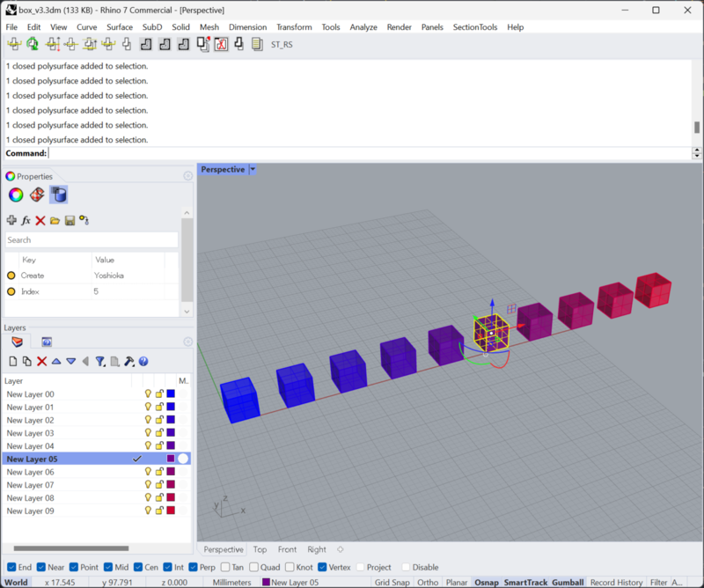Import user text from file via folder icon
Viewport: 704px width, 588px height.
pos(55,220)
